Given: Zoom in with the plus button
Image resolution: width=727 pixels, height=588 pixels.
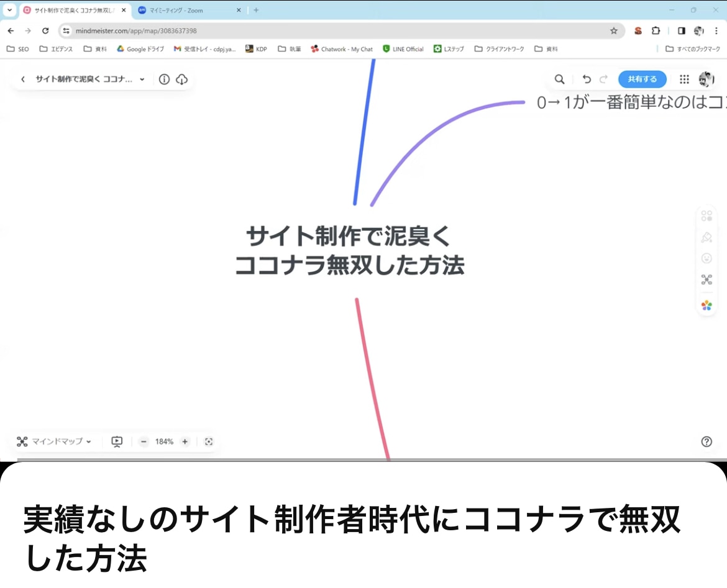Looking at the screenshot, I should pyautogui.click(x=185, y=441).
